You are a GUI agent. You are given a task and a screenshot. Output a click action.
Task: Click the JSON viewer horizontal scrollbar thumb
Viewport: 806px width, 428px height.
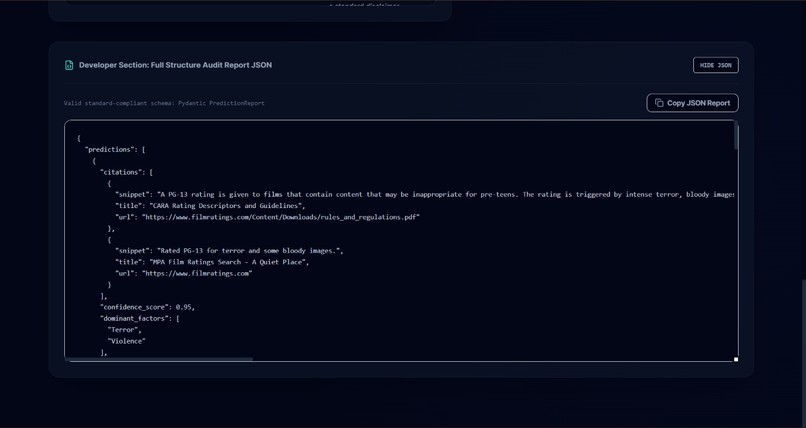click(159, 359)
